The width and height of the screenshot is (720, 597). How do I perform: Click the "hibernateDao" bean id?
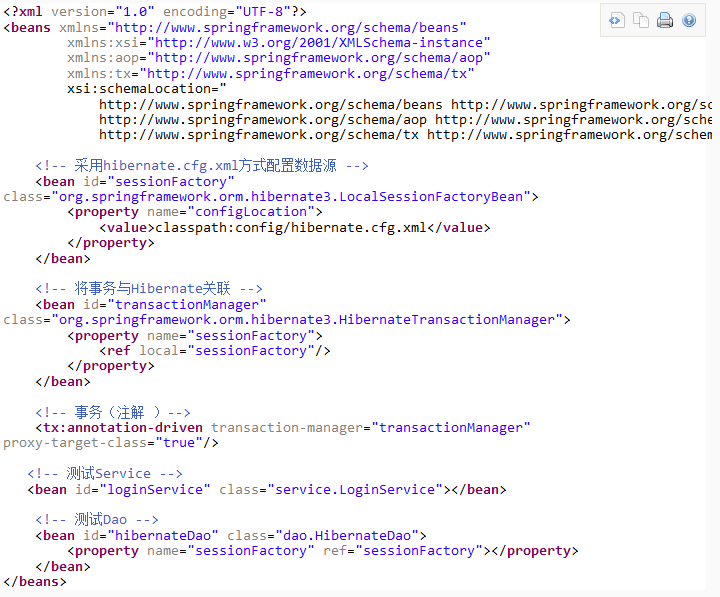pyautogui.click(x=163, y=535)
